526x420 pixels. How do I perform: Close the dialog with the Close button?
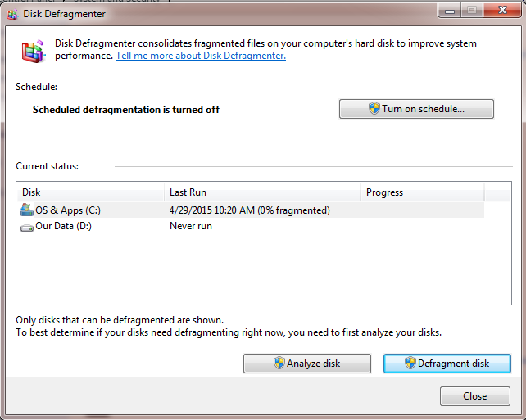coord(475,396)
